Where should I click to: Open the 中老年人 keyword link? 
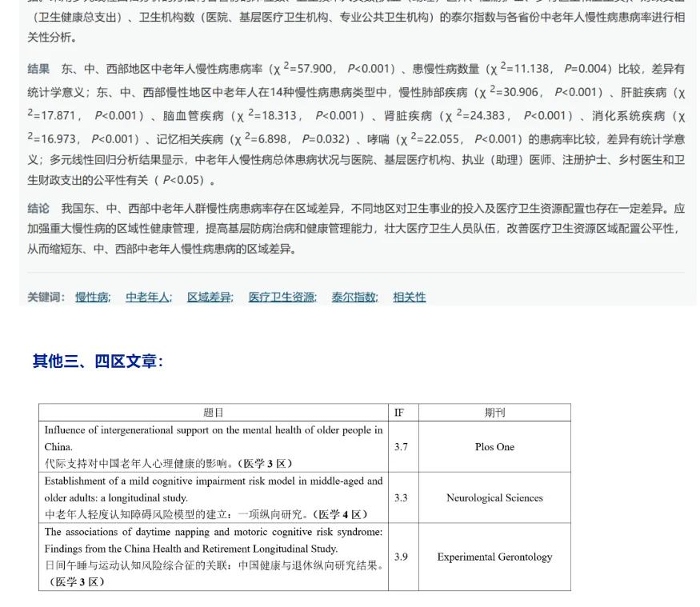click(x=149, y=297)
